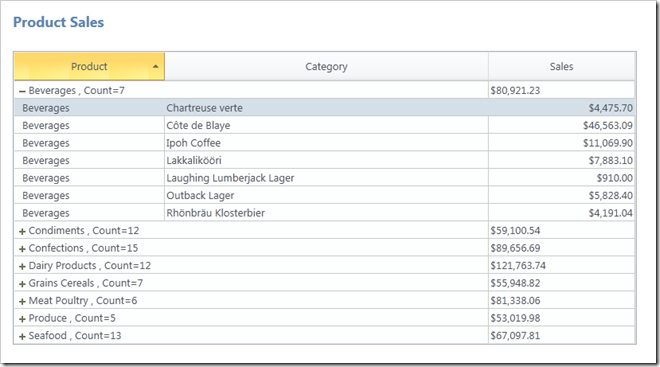Click the $7,883.10 sales value

coord(610,160)
